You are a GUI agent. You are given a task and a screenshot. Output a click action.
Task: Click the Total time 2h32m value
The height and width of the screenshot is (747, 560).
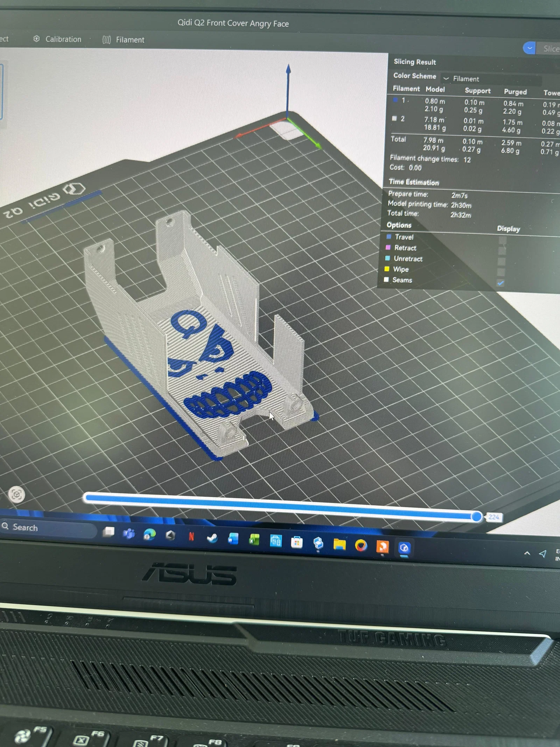[460, 215]
